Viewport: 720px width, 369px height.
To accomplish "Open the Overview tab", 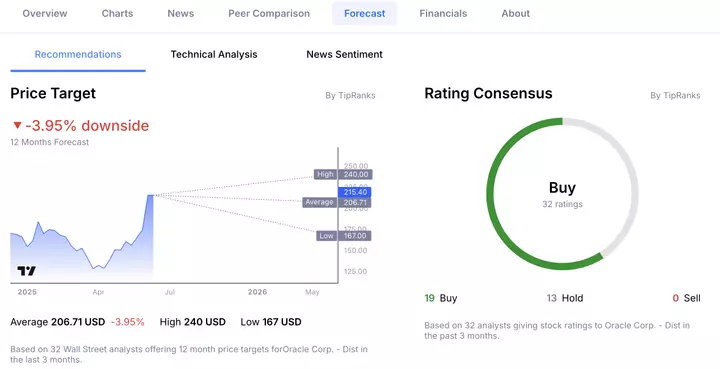I will pos(45,13).
